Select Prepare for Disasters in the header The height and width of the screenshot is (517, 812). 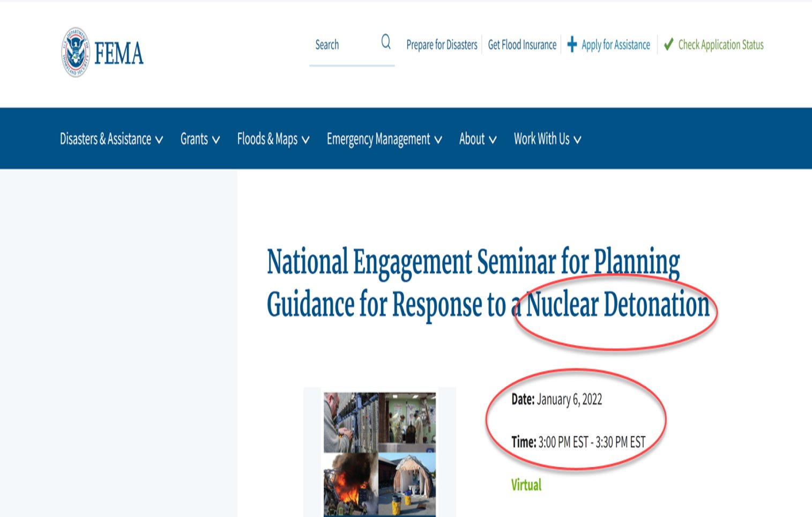(x=442, y=45)
